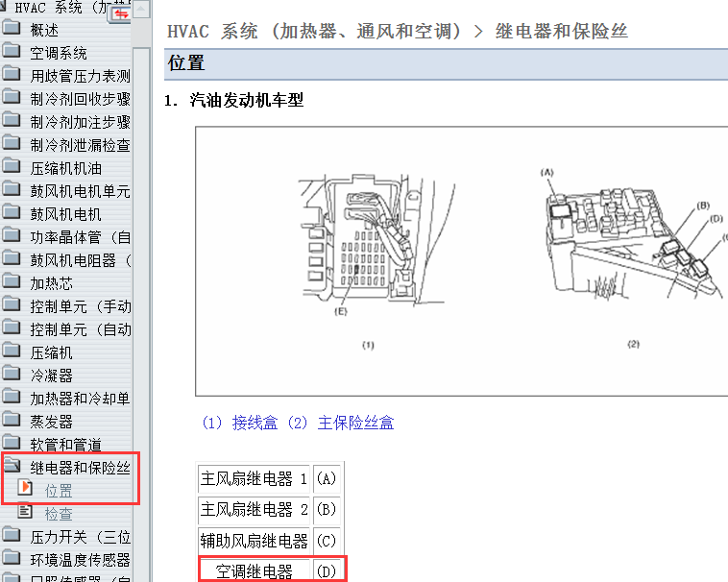Click the 主风扇继电器 1 table cell

(254, 479)
